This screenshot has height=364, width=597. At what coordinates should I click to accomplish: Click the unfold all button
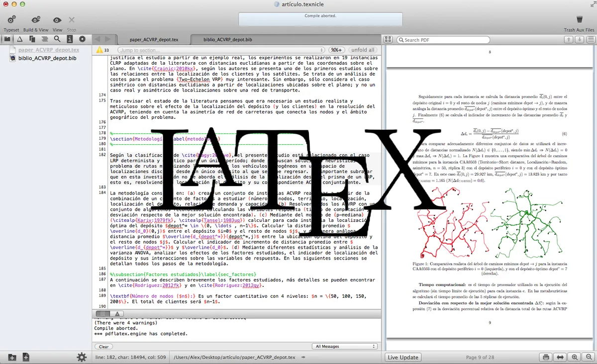click(x=363, y=50)
